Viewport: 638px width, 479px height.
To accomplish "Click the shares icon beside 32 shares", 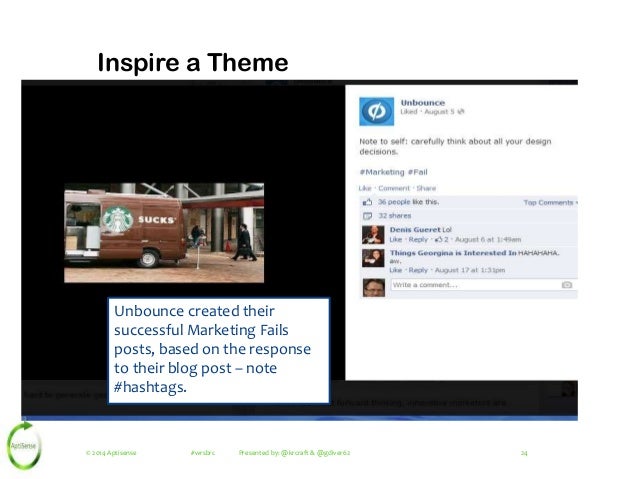I will (367, 216).
